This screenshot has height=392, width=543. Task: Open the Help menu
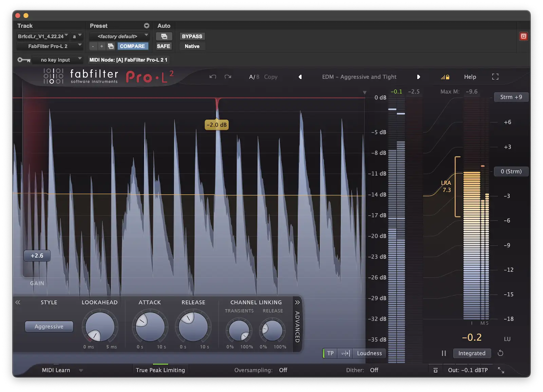point(470,77)
